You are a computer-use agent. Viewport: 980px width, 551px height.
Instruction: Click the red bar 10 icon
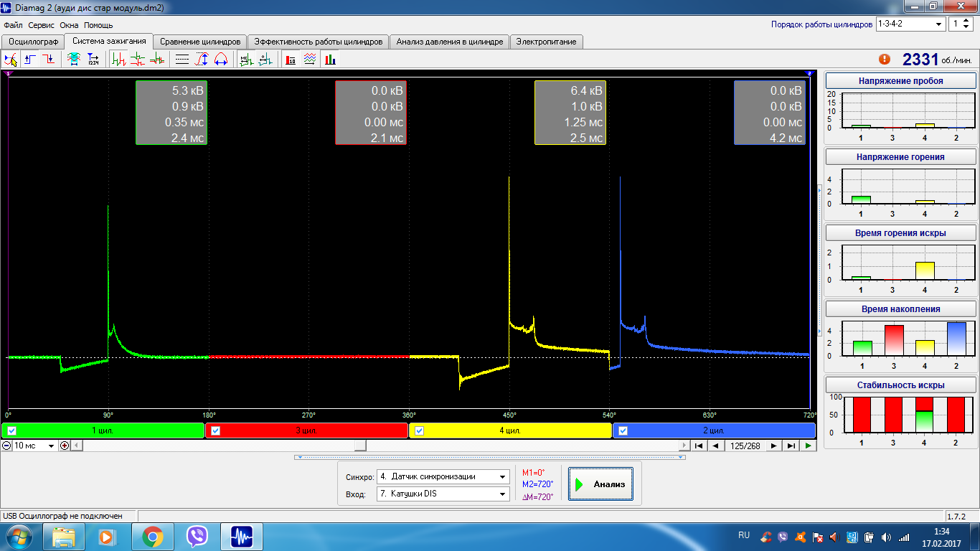click(x=291, y=60)
